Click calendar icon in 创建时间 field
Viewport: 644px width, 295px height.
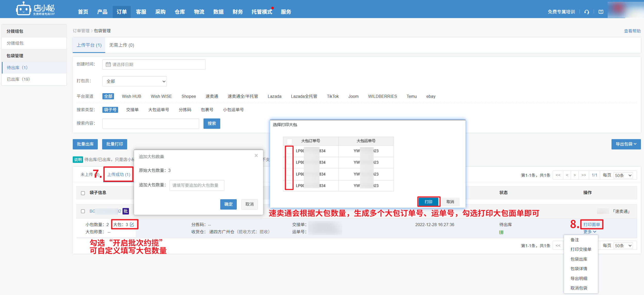(108, 65)
